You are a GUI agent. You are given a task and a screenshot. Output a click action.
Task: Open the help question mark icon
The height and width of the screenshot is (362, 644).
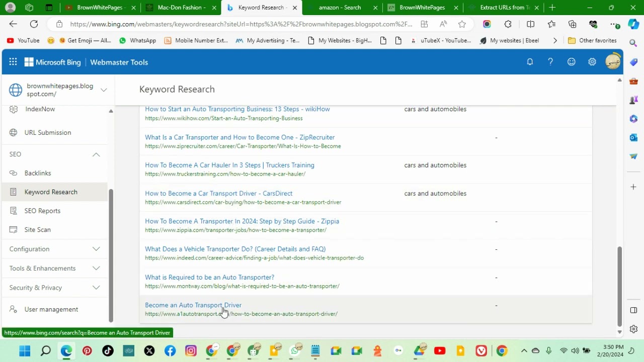click(x=550, y=62)
